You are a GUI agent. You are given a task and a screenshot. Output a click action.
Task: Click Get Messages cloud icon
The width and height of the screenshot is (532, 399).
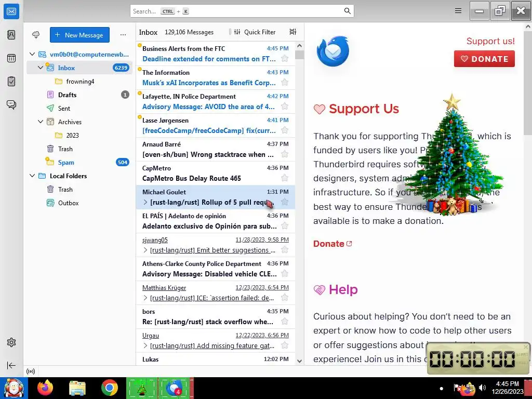36,35
